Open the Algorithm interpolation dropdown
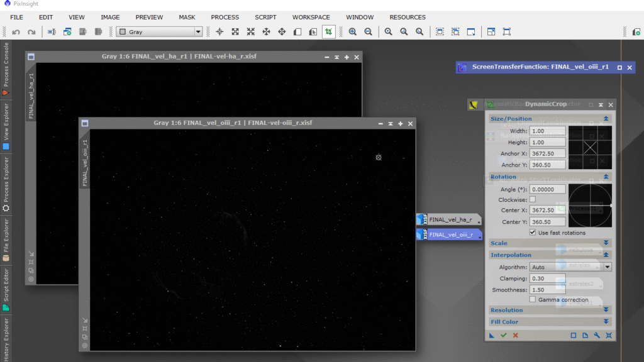The image size is (644, 362). coord(570,266)
